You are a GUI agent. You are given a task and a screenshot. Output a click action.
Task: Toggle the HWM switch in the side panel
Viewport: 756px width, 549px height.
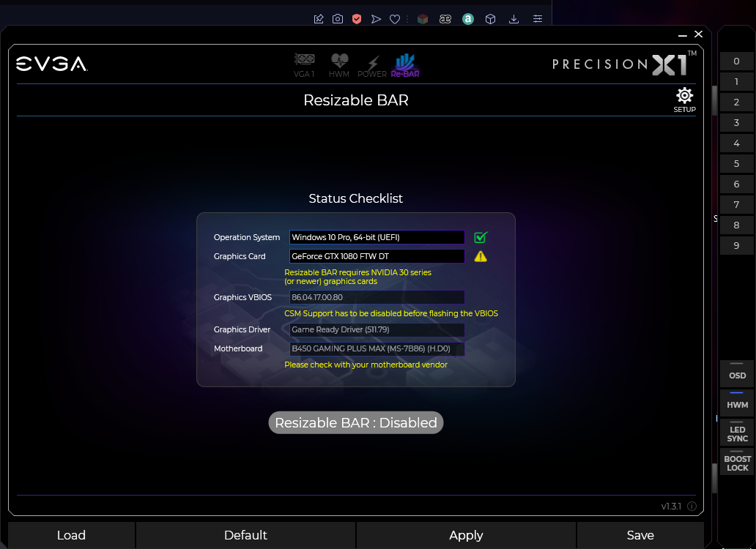[737, 402]
